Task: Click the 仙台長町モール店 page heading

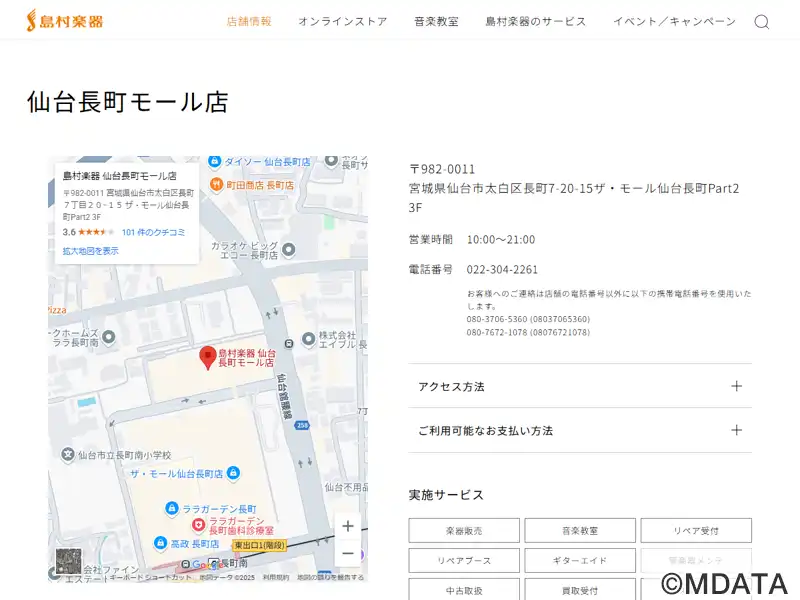Action: [x=128, y=102]
